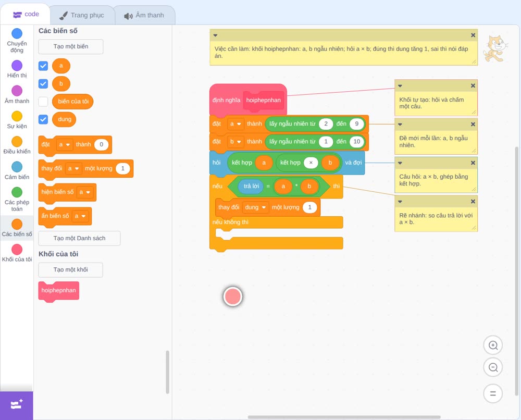Collapse the 'Rẽ nhánh' comment

point(400,201)
